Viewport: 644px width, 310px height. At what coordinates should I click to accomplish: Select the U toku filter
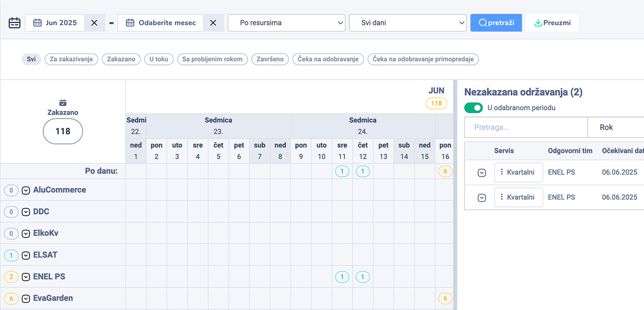pos(159,59)
